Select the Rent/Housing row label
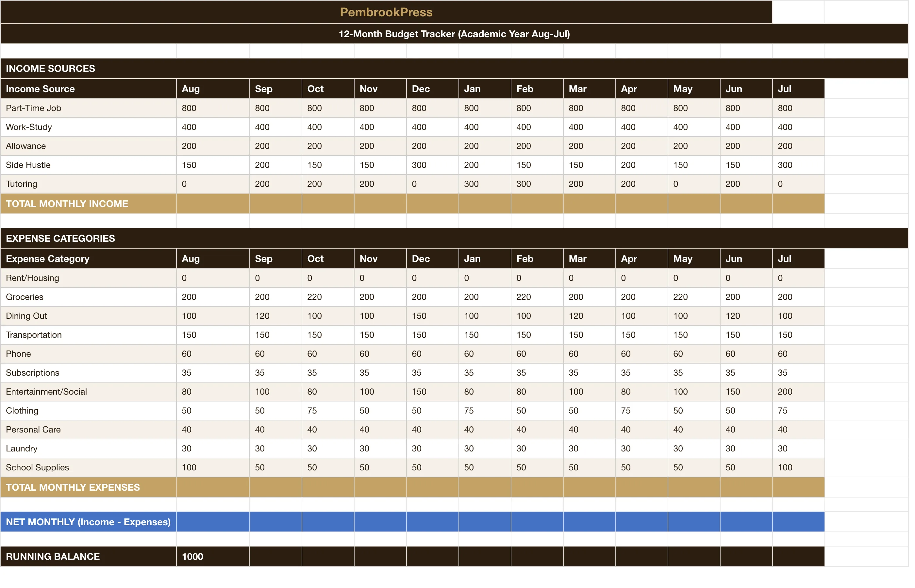 [88, 278]
